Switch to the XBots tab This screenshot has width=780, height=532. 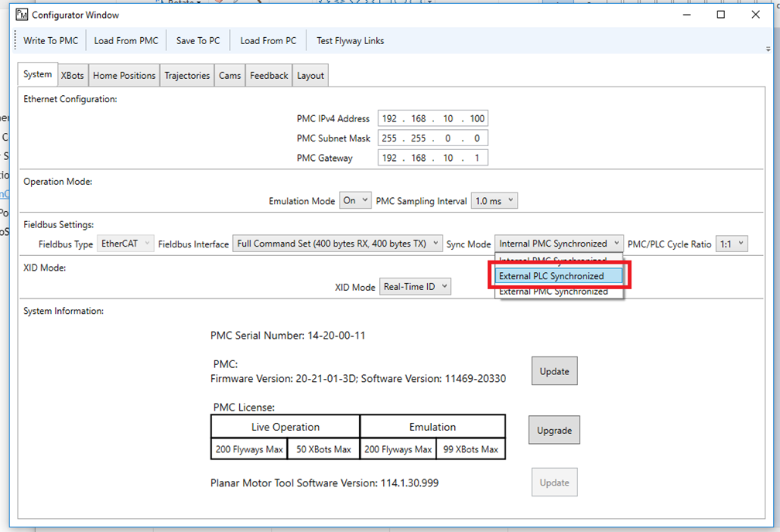click(73, 76)
